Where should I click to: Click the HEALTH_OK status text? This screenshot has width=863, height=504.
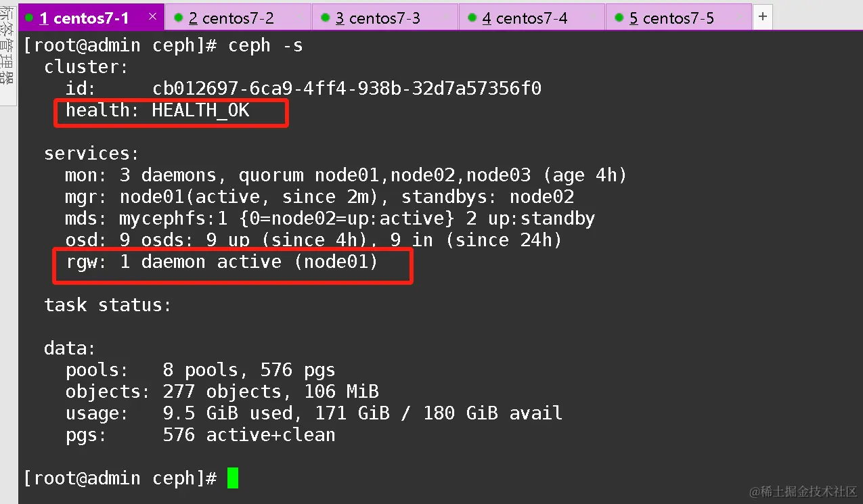(x=200, y=110)
